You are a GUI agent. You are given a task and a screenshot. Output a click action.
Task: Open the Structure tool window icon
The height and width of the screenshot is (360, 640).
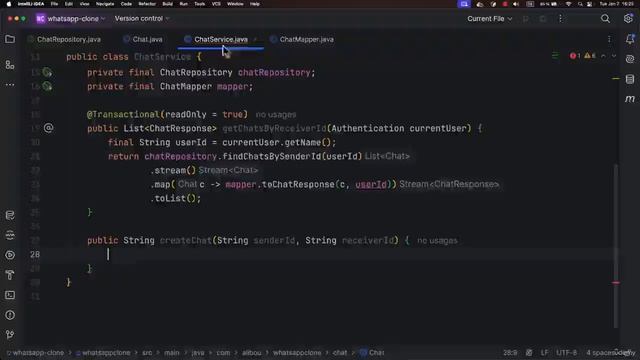point(10,64)
